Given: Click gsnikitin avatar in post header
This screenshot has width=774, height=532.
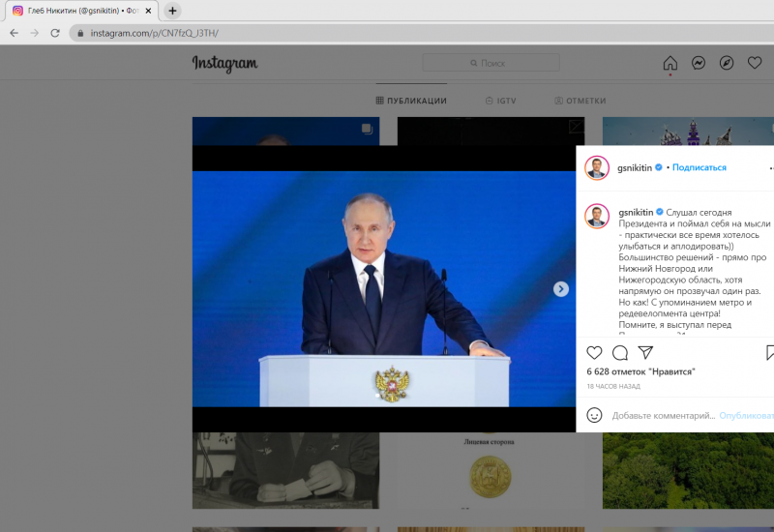Looking at the screenshot, I should coord(597,167).
